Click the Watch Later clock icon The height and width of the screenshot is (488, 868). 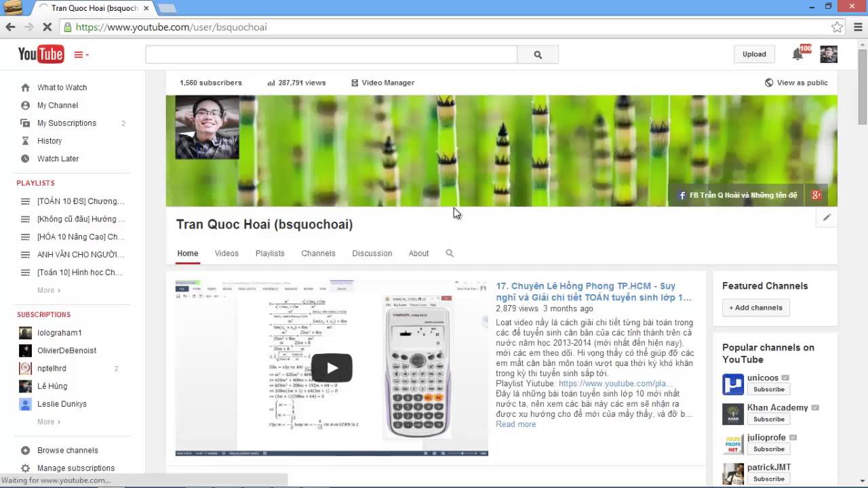[25, 158]
